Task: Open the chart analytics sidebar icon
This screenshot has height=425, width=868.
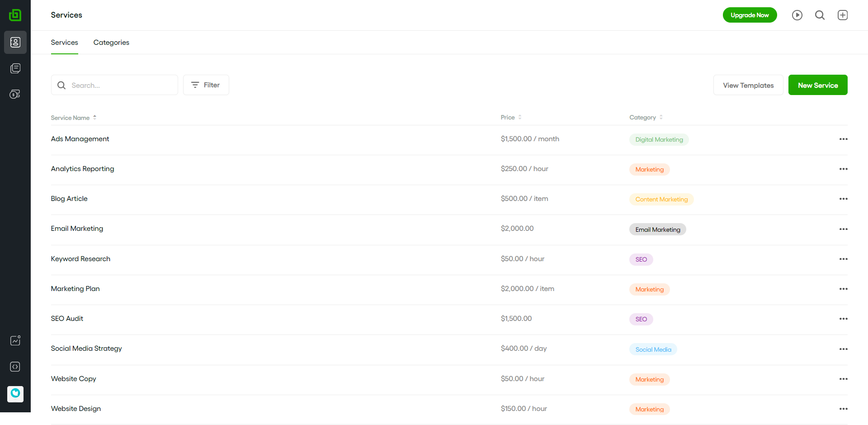Action: (15, 340)
